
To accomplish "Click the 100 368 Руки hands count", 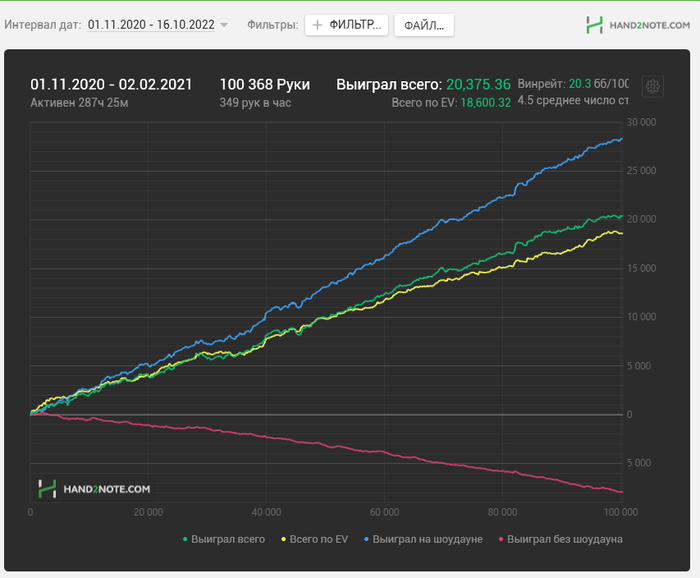I will pyautogui.click(x=265, y=84).
